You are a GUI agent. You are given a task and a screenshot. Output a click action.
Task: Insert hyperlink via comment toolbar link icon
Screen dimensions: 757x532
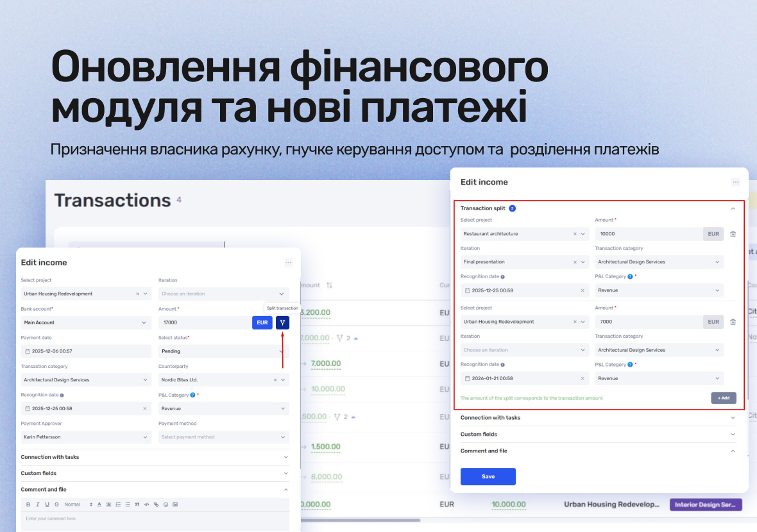156,504
